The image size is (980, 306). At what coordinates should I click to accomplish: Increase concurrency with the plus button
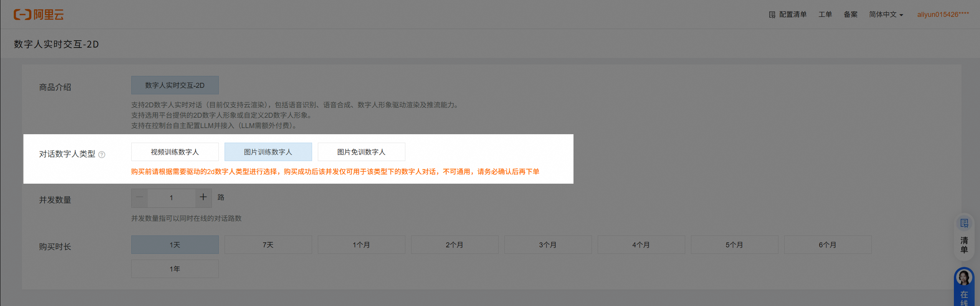(203, 198)
